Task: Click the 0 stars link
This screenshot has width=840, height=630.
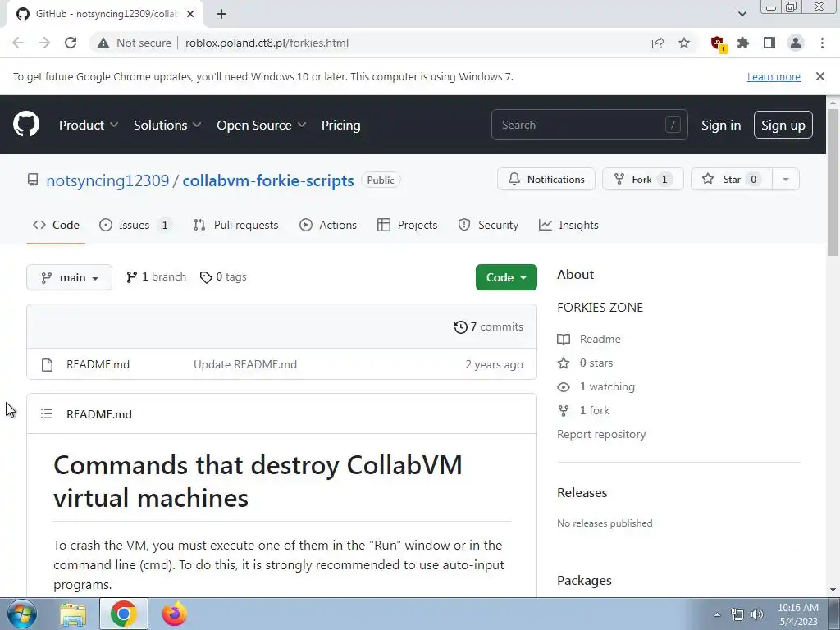Action: point(585,363)
